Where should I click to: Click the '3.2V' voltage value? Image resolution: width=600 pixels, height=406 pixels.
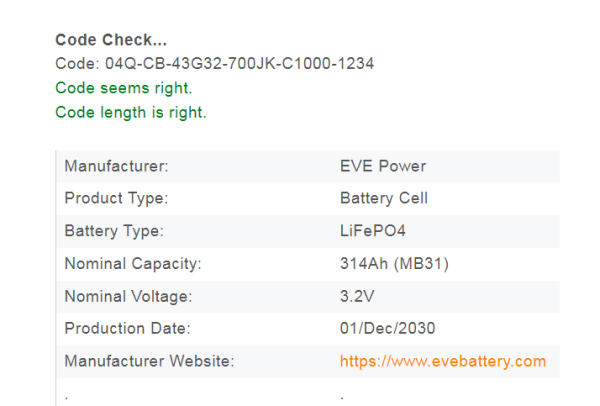[x=357, y=296]
